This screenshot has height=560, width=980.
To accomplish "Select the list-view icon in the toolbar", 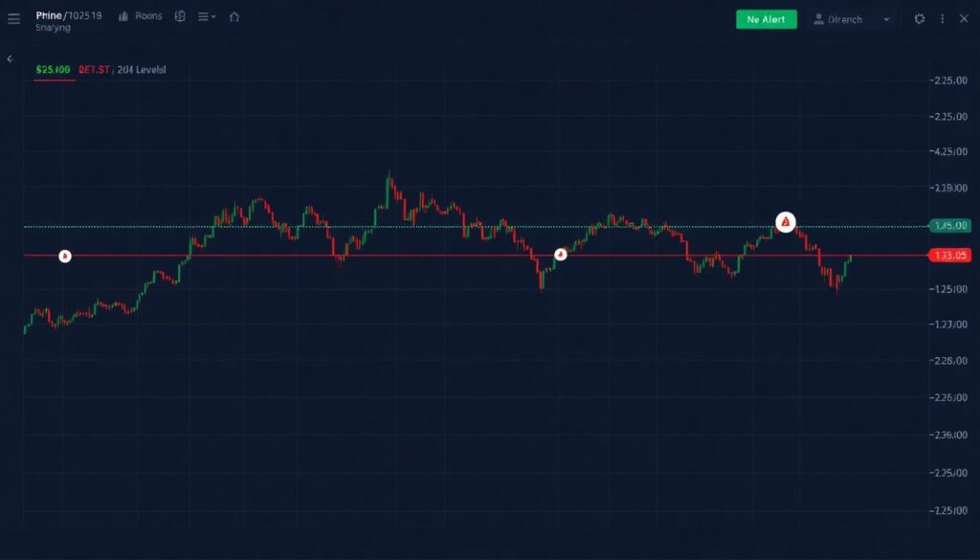I will [203, 16].
